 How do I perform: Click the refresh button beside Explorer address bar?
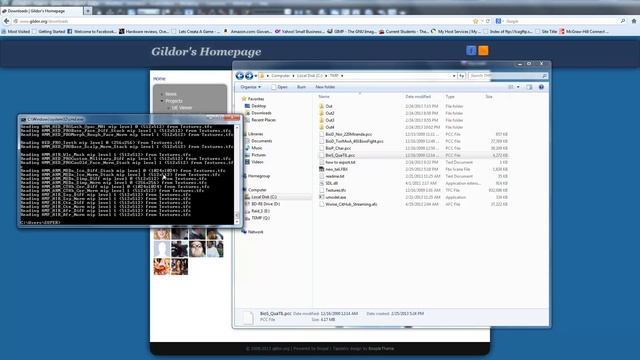pyautogui.click(x=462, y=76)
